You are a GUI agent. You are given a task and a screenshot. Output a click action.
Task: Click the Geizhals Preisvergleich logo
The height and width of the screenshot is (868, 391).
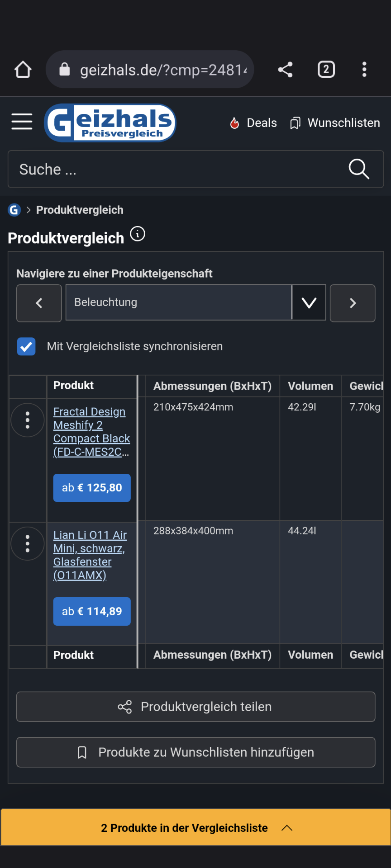pos(110,123)
